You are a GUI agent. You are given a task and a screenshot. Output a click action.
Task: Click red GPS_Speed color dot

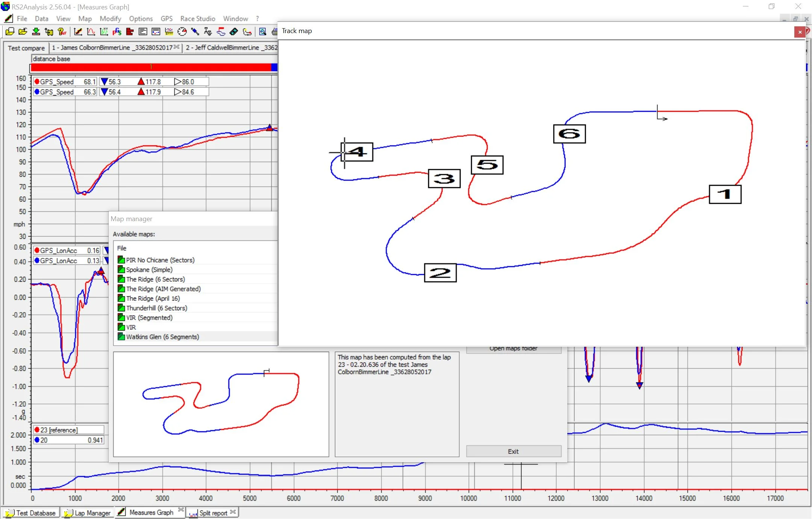point(36,82)
